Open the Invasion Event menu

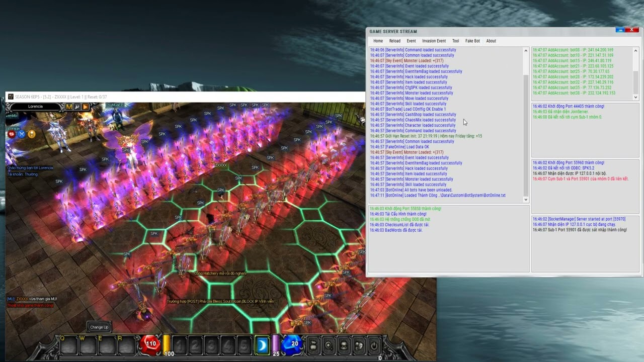click(x=434, y=41)
